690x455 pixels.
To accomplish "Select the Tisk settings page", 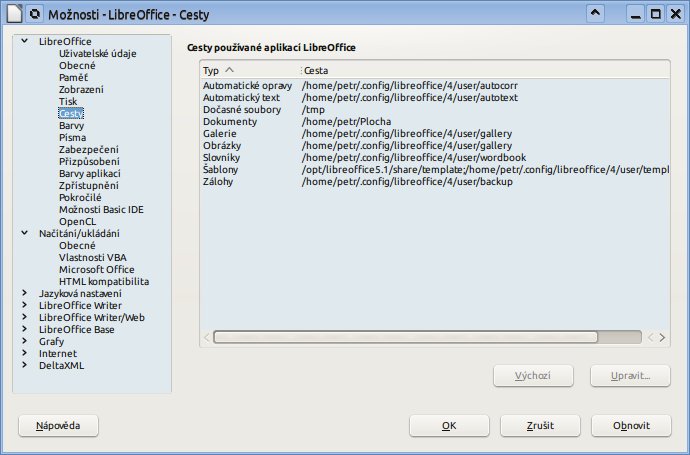I will [x=68, y=101].
